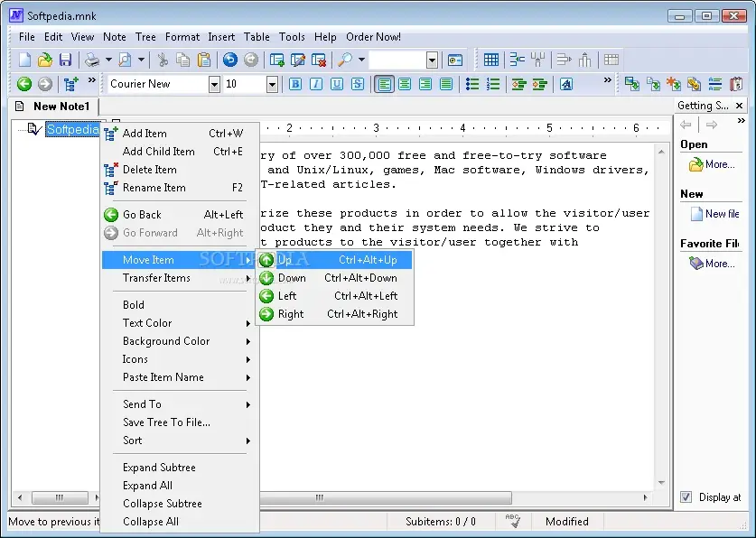Click the delete note icon with red X
Image resolution: width=756 pixels, height=538 pixels.
319,60
